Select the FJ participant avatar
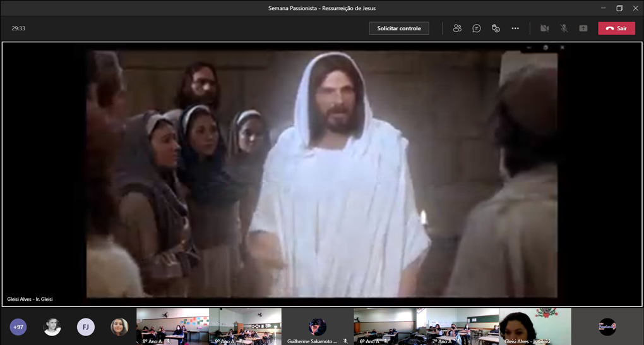Screen dimensions: 644x345 coord(85,327)
